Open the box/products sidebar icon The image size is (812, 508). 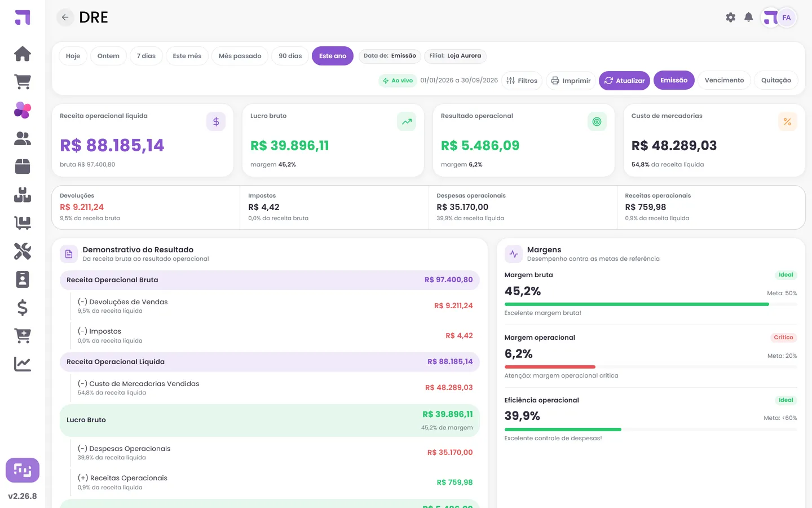[23, 167]
